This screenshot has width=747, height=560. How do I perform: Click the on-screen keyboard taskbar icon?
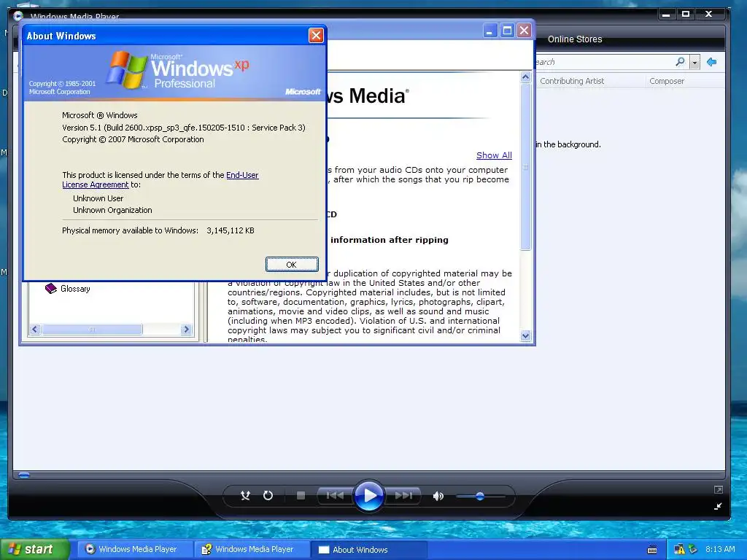coord(652,550)
